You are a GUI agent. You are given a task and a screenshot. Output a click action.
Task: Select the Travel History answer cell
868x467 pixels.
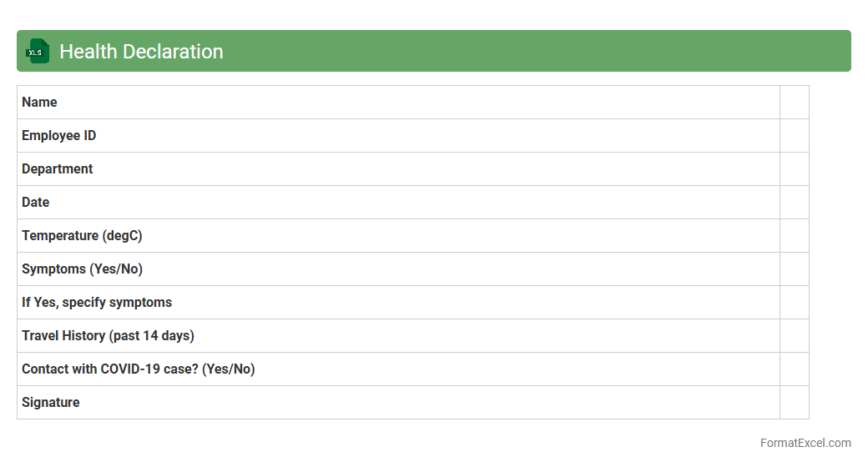(794, 336)
